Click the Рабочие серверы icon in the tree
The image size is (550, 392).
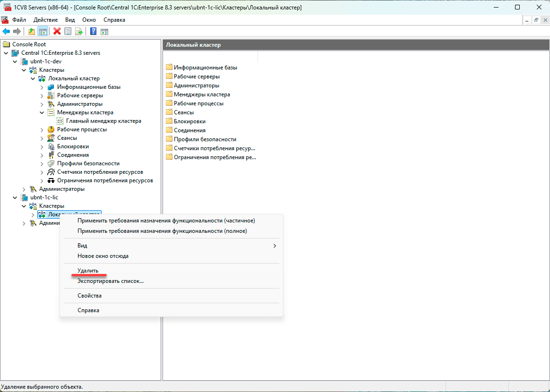point(51,95)
